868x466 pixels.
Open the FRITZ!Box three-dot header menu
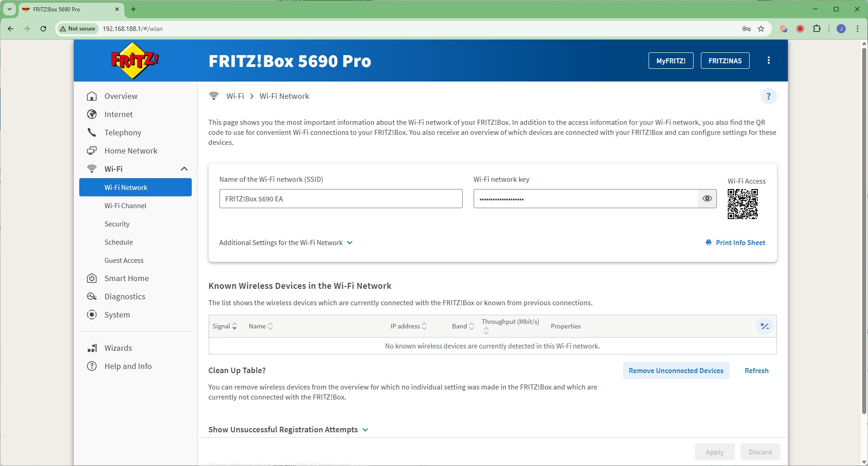pyautogui.click(x=769, y=61)
